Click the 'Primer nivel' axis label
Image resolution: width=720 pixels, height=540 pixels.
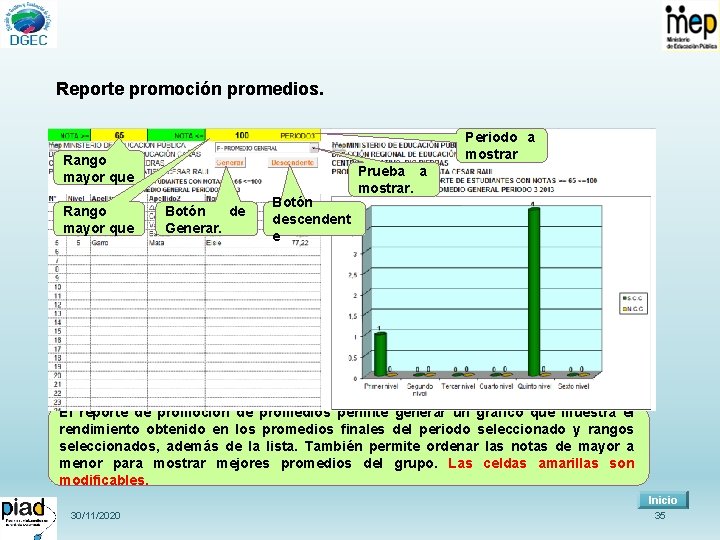pos(381,386)
